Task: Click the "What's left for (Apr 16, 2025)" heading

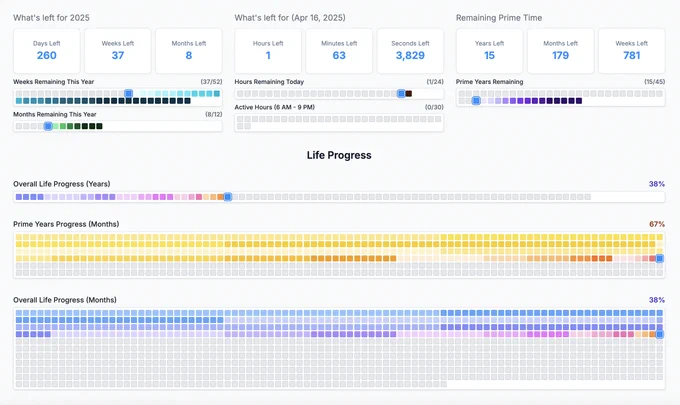Action: (290, 18)
